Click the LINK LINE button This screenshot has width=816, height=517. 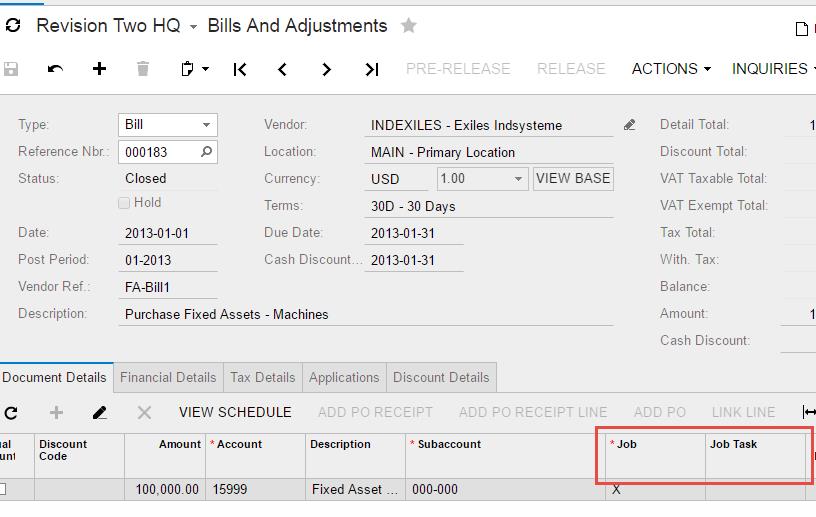click(743, 412)
